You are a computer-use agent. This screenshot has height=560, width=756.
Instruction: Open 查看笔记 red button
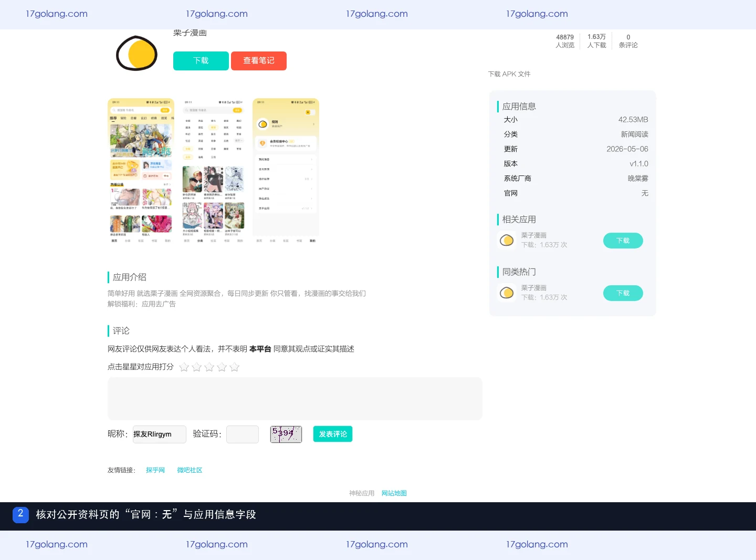[259, 61]
